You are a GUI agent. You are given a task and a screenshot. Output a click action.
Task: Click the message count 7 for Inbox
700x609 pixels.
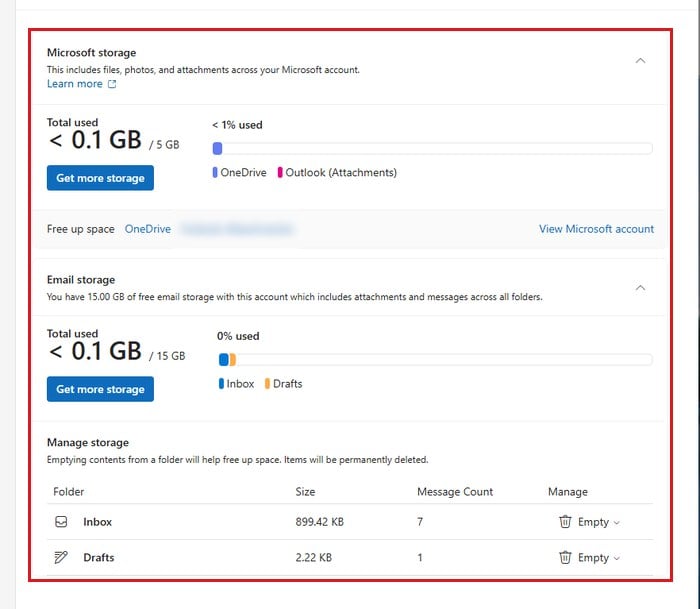(420, 521)
